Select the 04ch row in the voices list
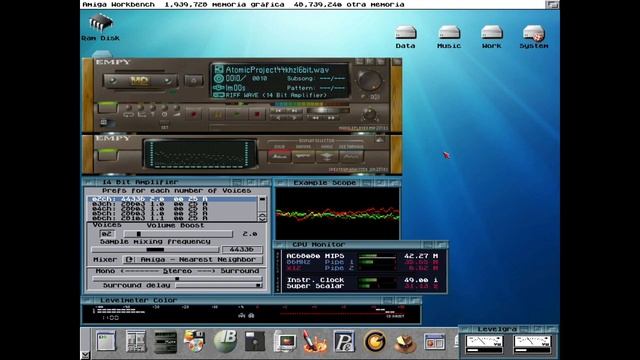The width and height of the screenshot is (640, 360). point(173,208)
